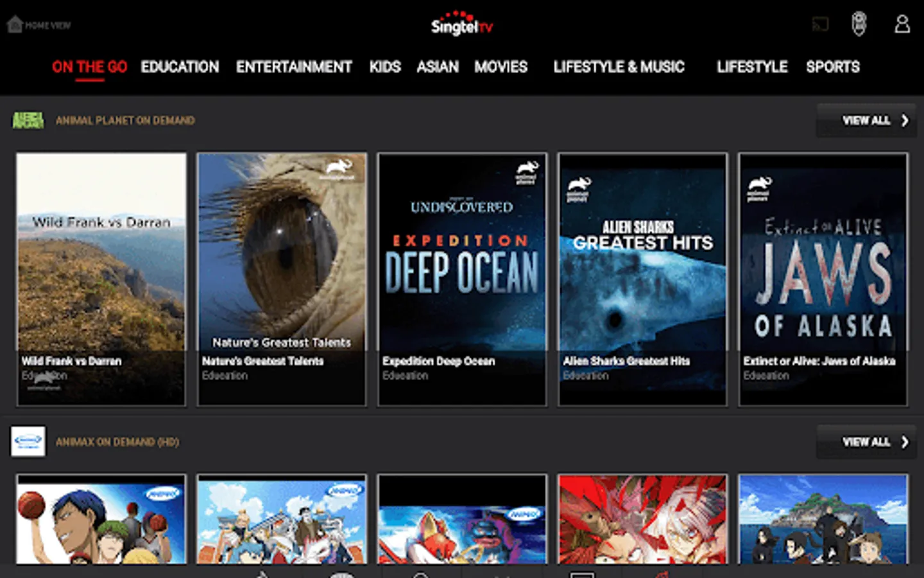This screenshot has width=924, height=578.
Task: Open Wild Frank vs Darran poster
Action: click(101, 279)
